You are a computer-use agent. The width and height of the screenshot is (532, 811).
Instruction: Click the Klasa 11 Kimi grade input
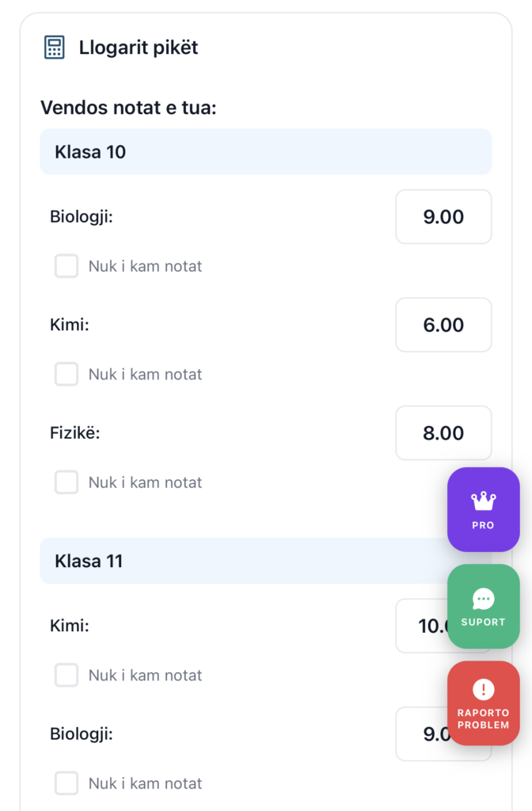(x=421, y=626)
